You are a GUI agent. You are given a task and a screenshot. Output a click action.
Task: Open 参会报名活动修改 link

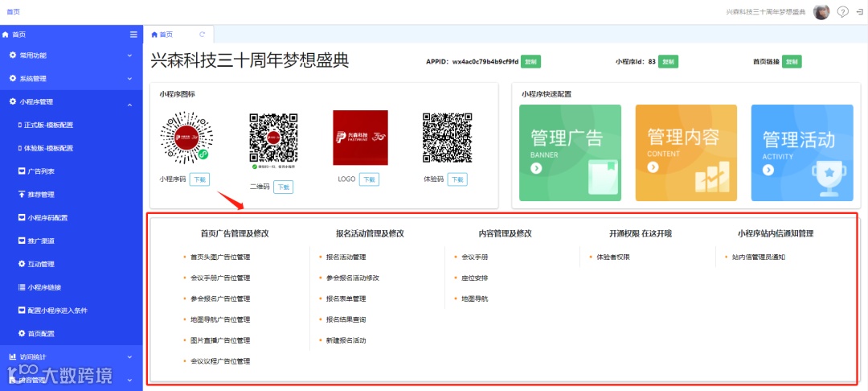pos(353,278)
